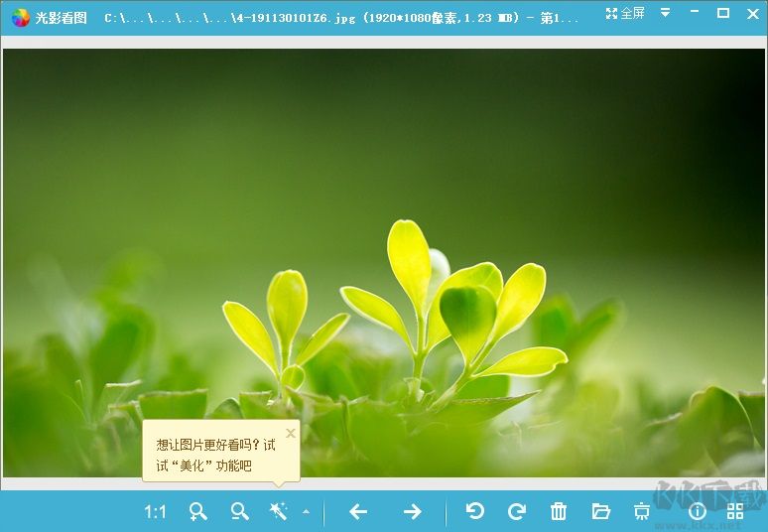The height and width of the screenshot is (532, 768).
Task: Click the displayed plant photo
Action: pyautogui.click(x=384, y=263)
